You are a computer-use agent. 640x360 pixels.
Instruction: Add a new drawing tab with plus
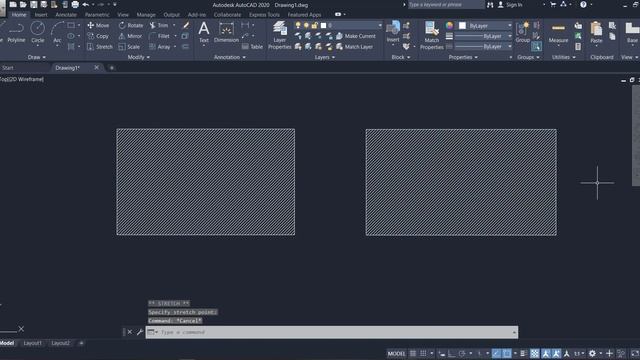112,68
